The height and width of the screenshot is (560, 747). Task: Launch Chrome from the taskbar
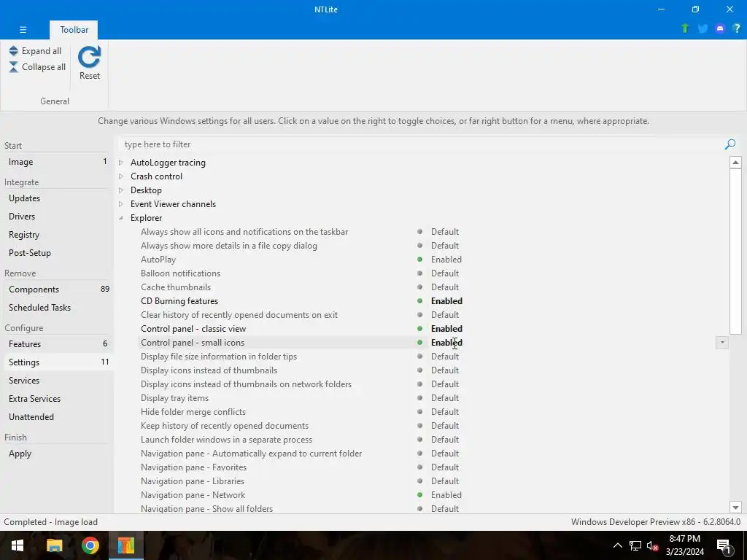tap(90, 545)
